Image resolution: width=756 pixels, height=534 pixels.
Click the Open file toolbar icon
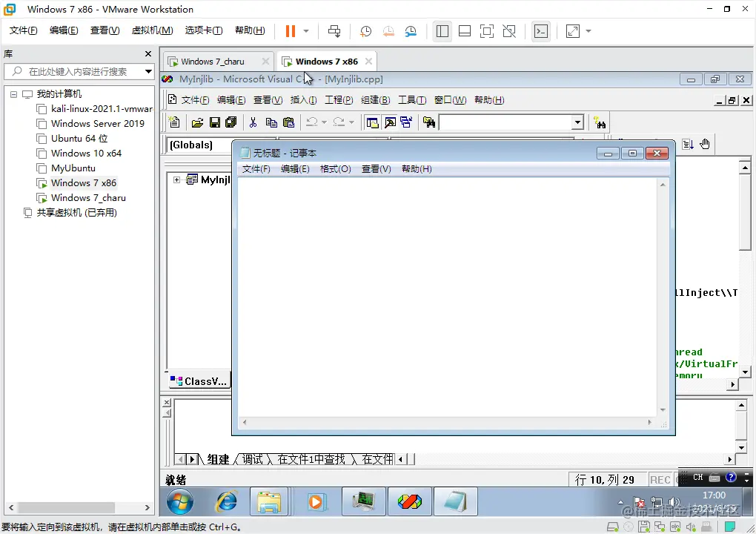pos(196,122)
